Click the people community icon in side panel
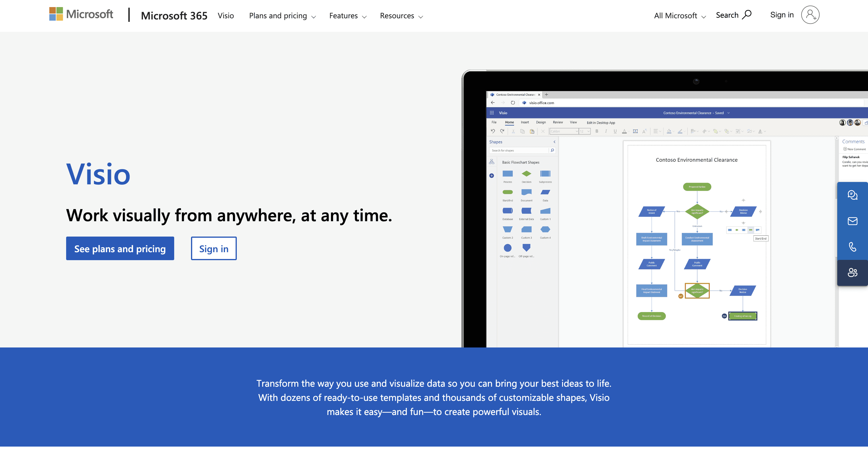Image resolution: width=868 pixels, height=469 pixels. coord(853,273)
